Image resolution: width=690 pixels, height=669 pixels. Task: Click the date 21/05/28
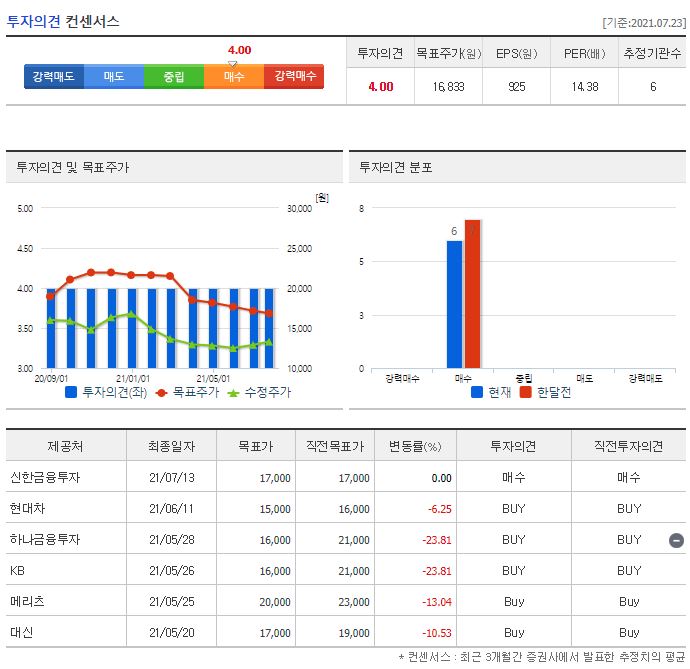tap(172, 540)
